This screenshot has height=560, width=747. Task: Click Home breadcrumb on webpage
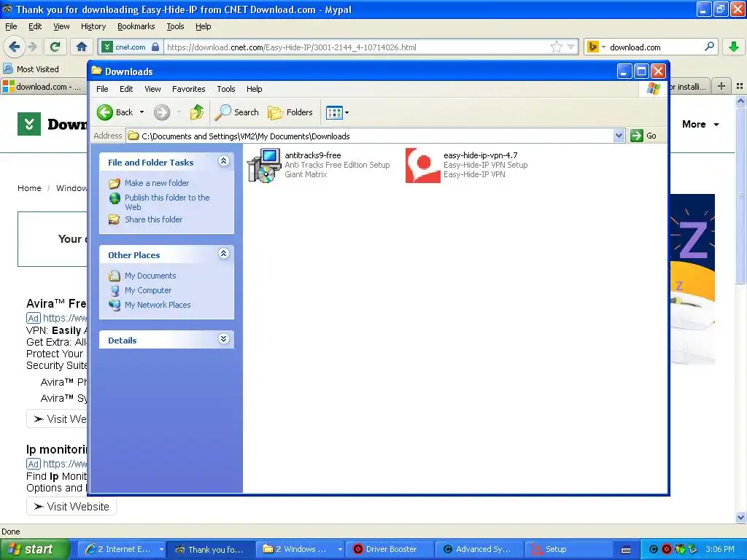[29, 188]
